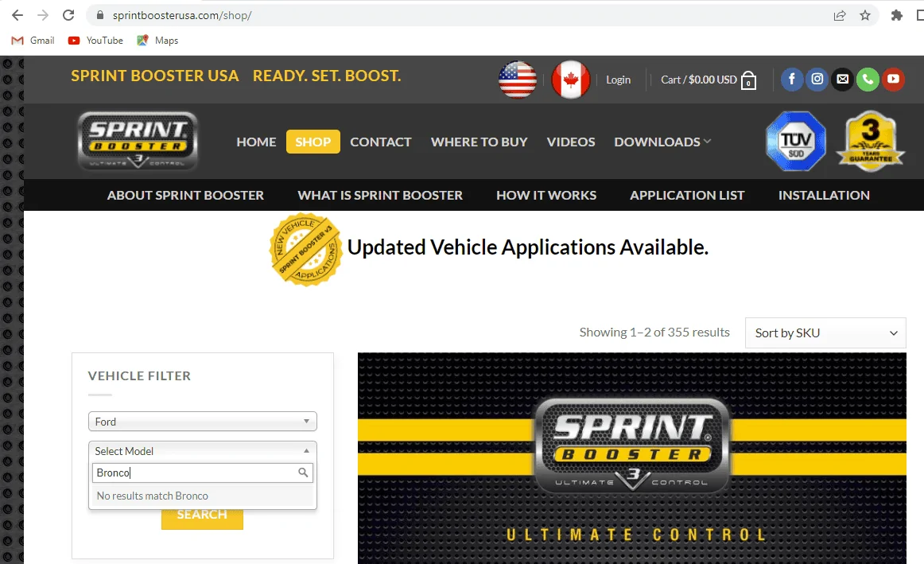
Task: Open the YouTube bookmark
Action: [x=95, y=40]
